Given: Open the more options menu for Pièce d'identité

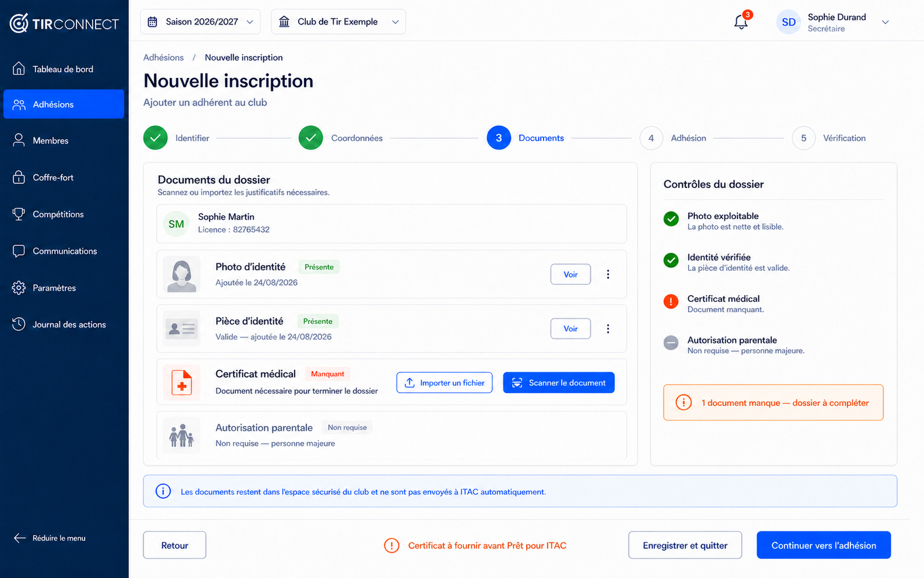Looking at the screenshot, I should tap(608, 329).
